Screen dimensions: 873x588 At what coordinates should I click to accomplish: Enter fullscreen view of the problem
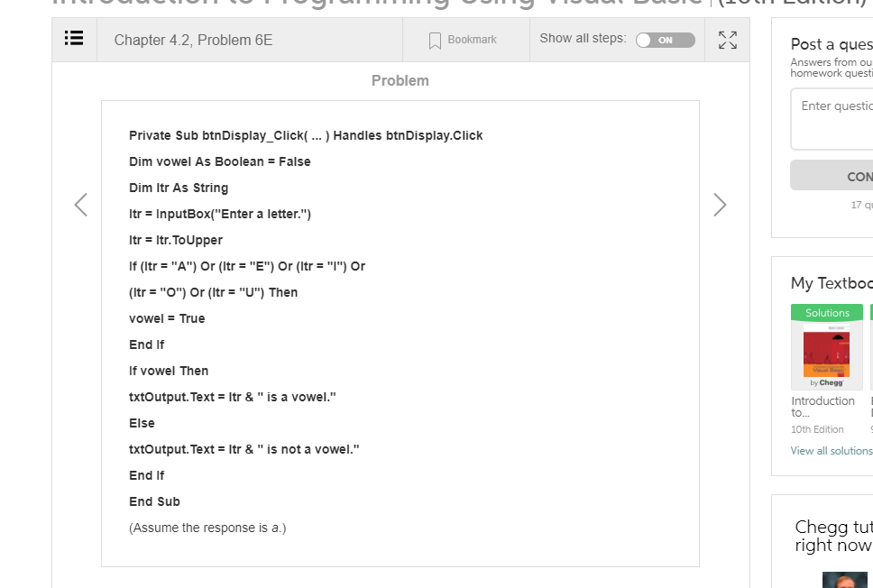727,40
